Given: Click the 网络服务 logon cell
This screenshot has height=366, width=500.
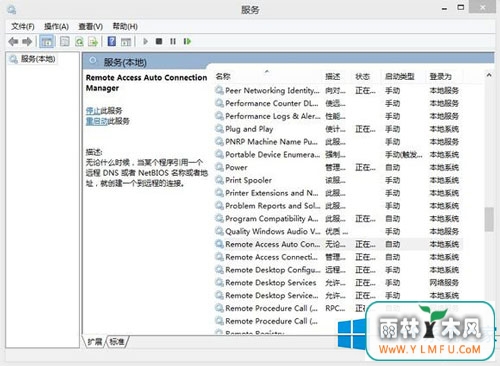Looking at the screenshot, I should pyautogui.click(x=444, y=283).
